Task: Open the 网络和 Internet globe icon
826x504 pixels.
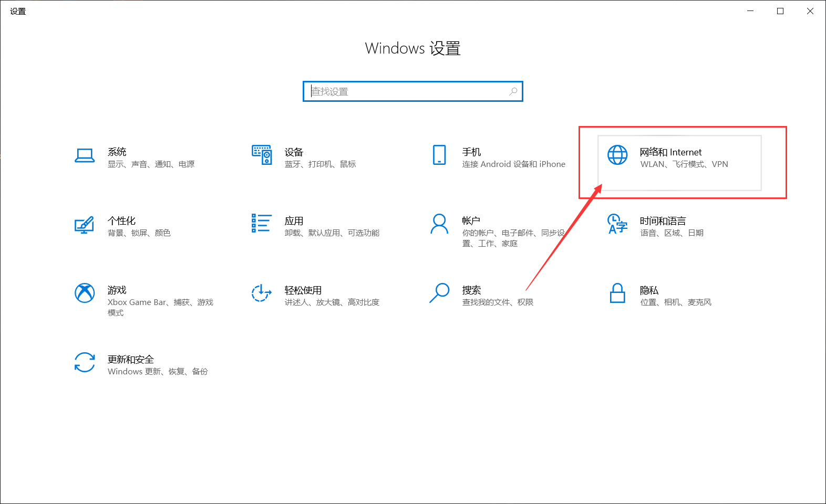Action: coord(617,155)
